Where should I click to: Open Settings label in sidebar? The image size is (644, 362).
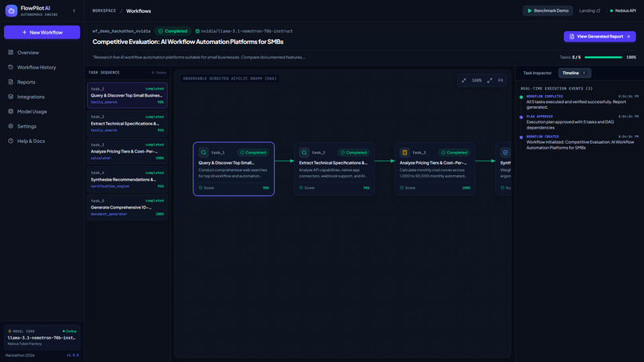[x=26, y=126]
